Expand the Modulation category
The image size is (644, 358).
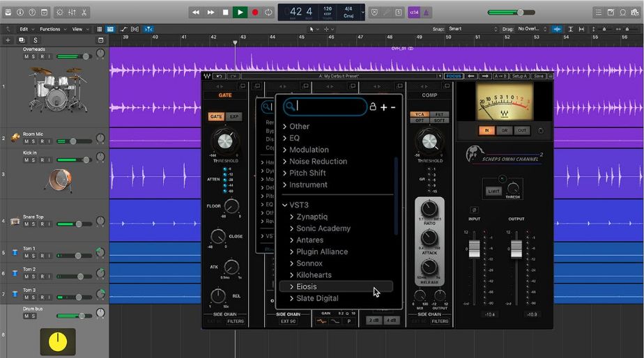(305, 150)
